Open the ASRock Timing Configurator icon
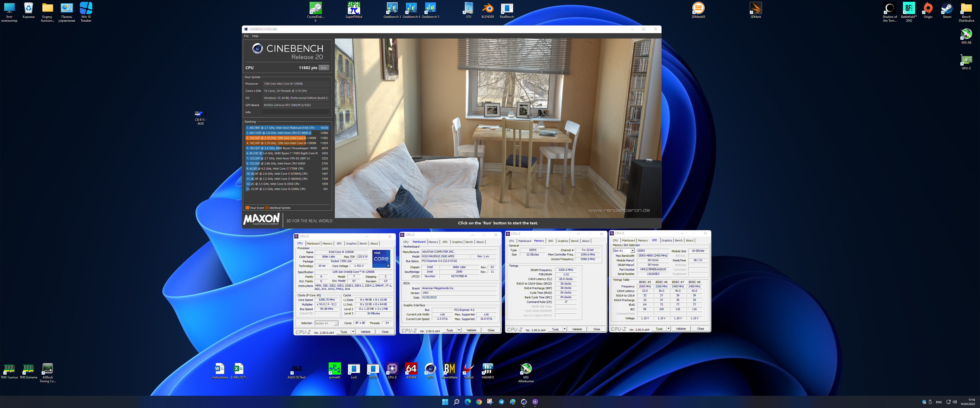The height and width of the screenshot is (408, 980). tap(47, 373)
